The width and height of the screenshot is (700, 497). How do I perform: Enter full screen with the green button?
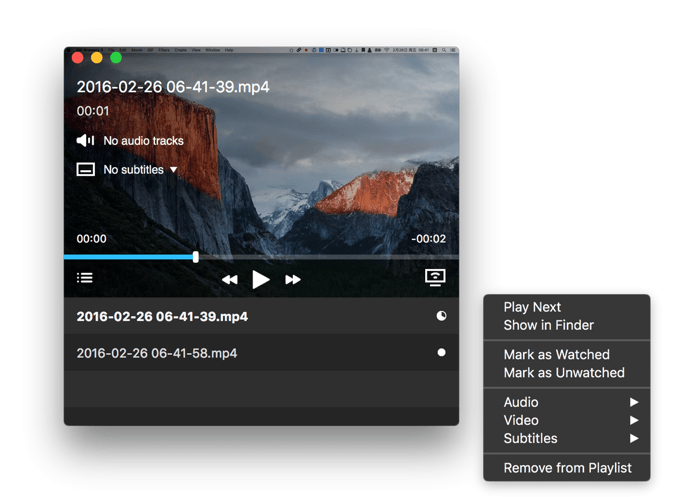coord(116,58)
